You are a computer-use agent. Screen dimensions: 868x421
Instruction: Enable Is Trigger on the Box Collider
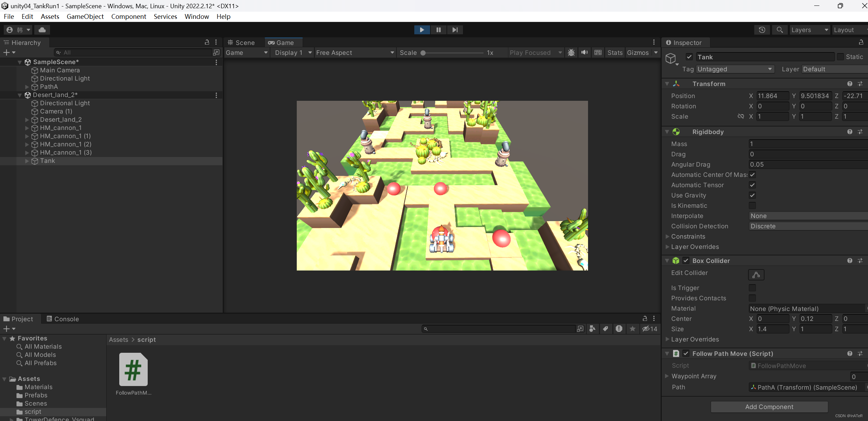pyautogui.click(x=753, y=288)
